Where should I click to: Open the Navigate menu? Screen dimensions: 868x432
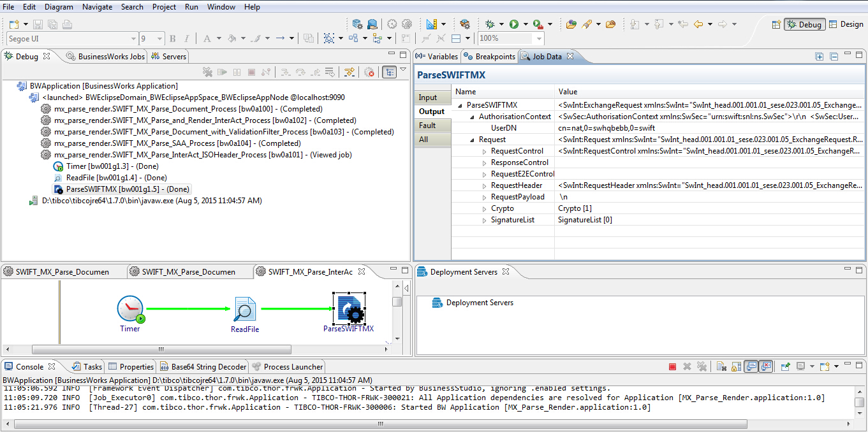97,7
